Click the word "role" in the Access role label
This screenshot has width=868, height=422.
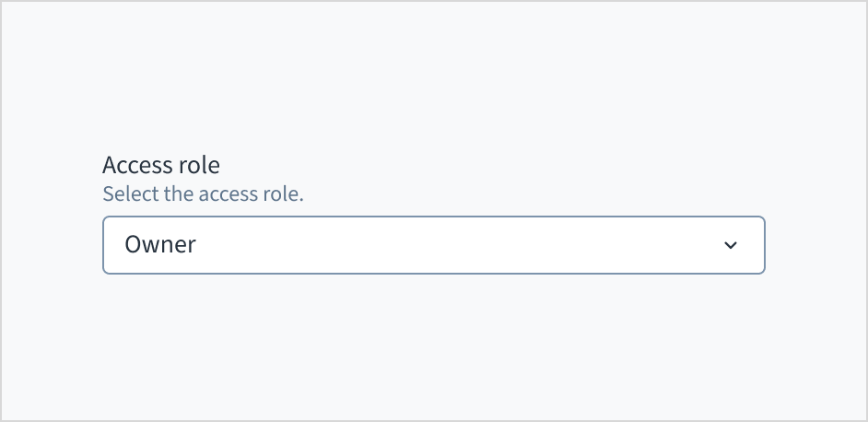[x=199, y=166]
